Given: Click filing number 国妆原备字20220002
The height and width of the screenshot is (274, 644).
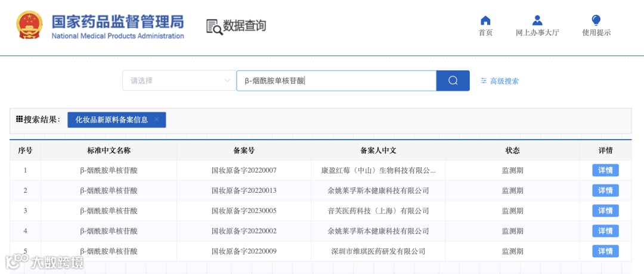Looking at the screenshot, I should (244, 231).
